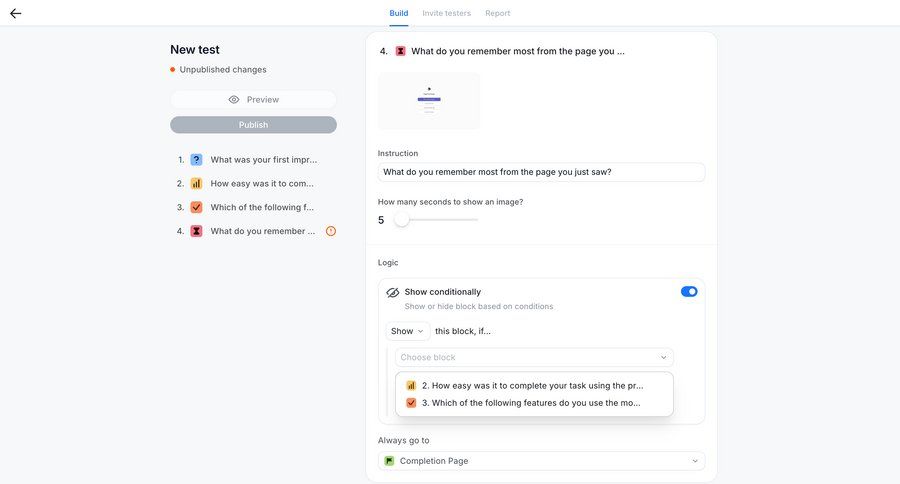Click the back arrow icon
The width and height of the screenshot is (900, 484).
(16, 13)
